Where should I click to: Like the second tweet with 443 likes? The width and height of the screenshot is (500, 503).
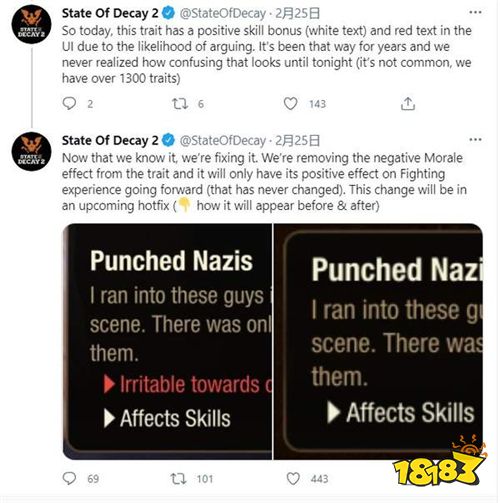point(293,479)
